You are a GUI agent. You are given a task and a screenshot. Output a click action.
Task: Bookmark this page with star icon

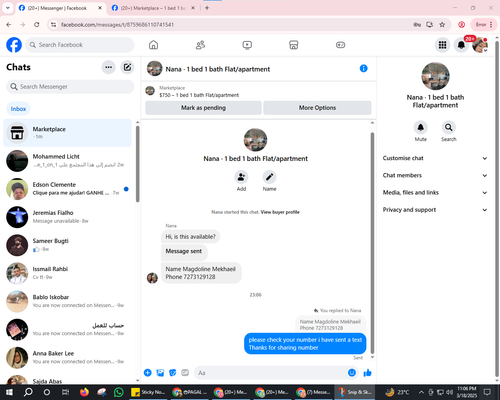[442, 24]
